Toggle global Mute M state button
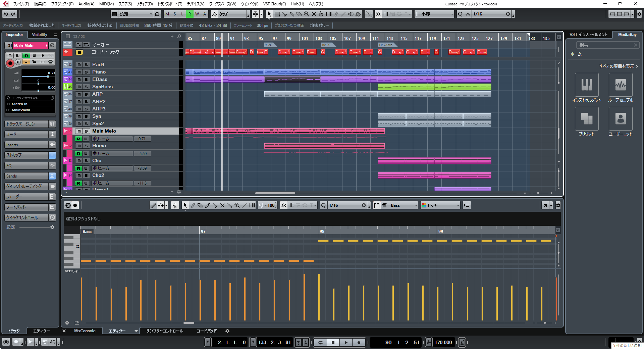Viewport: 644px width, 349px height. click(x=167, y=14)
